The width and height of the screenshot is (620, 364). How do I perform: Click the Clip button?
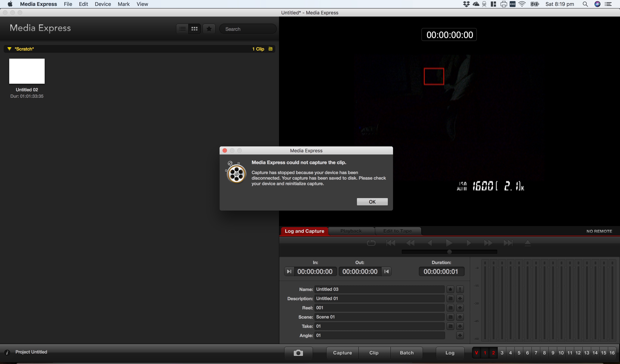coord(374,353)
